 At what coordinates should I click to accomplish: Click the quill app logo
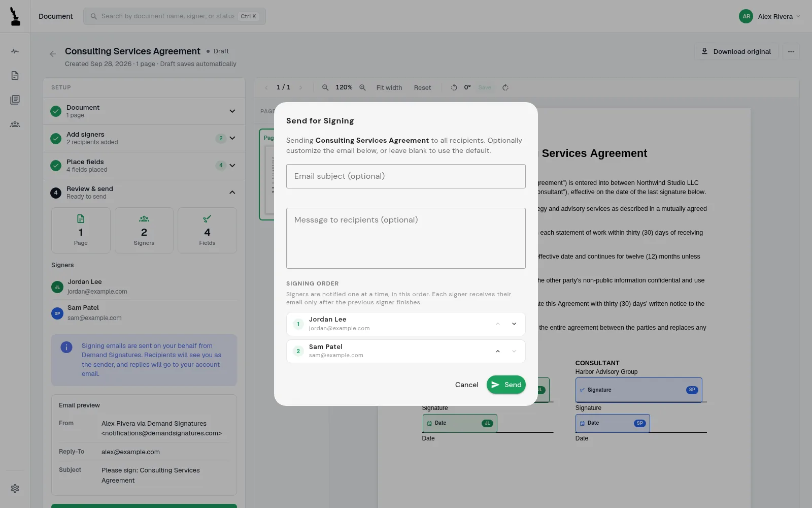[x=15, y=16]
